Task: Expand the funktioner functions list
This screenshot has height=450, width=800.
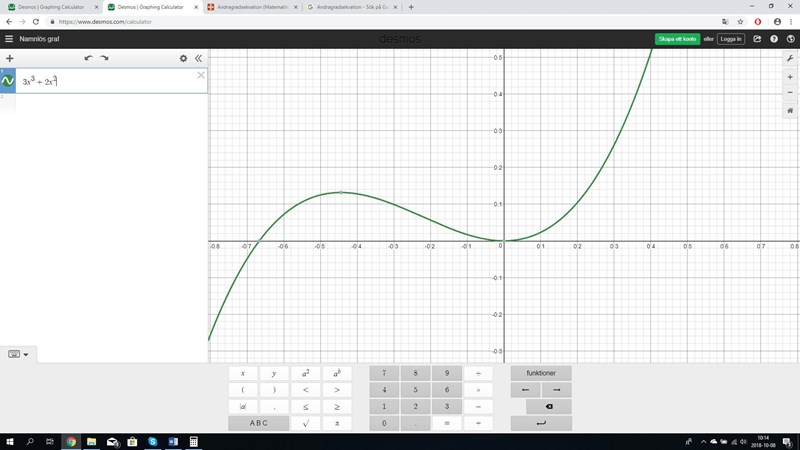Action: [x=541, y=373]
